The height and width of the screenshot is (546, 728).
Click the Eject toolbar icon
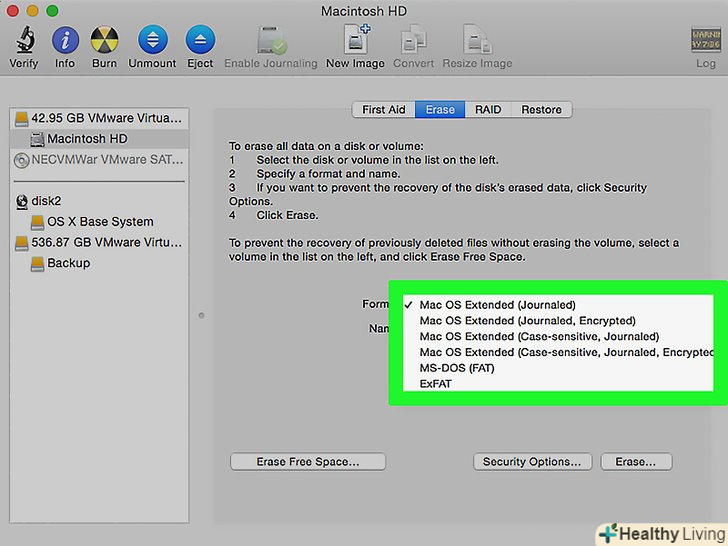click(x=200, y=40)
